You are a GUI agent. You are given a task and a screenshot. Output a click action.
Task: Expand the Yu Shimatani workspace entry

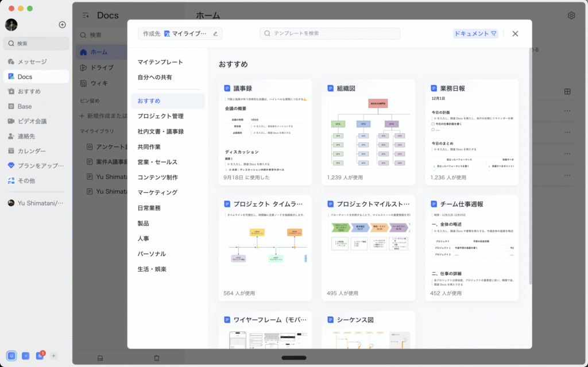pos(36,203)
